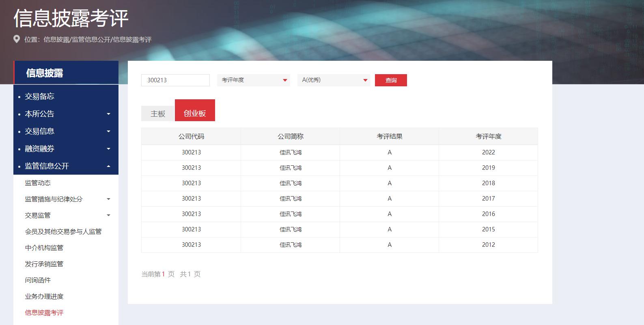644x325 pixels.
Task: Click the 查询 search button
Action: point(391,80)
